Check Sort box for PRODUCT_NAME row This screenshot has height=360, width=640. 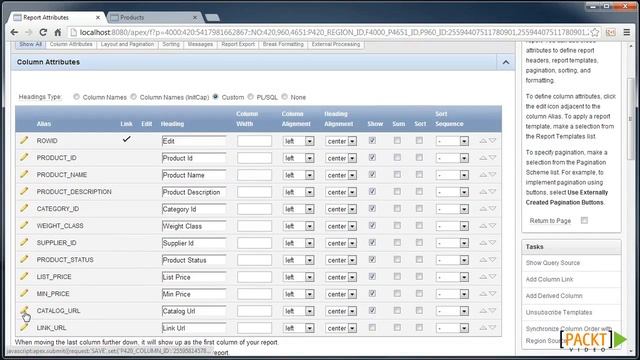click(419, 174)
